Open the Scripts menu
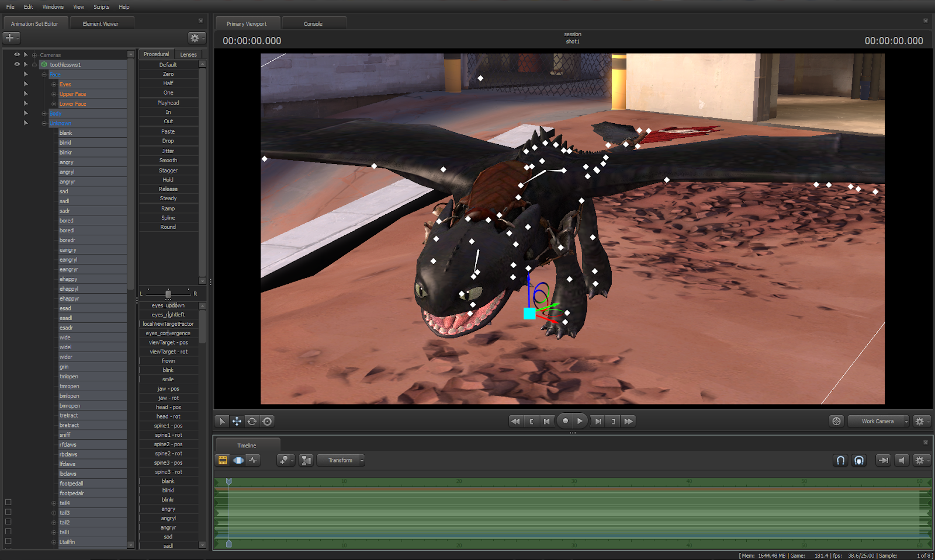 (101, 6)
